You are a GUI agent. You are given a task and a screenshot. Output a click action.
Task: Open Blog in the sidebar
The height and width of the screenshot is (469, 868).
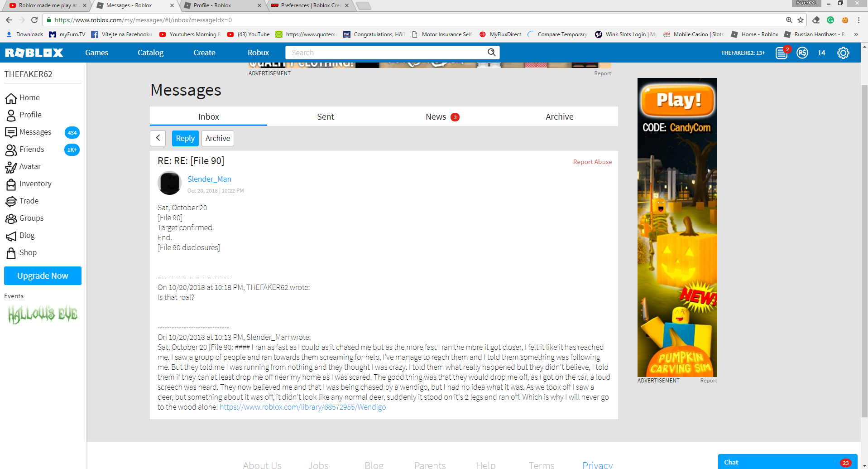[20, 236]
